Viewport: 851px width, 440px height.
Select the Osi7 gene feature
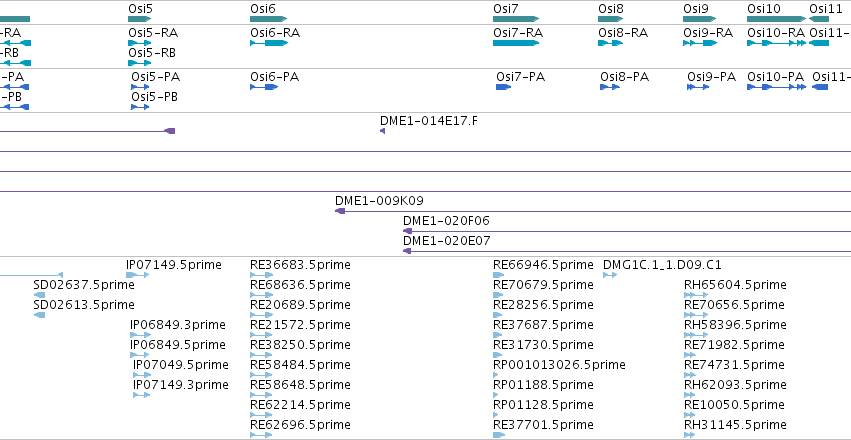coord(516,19)
